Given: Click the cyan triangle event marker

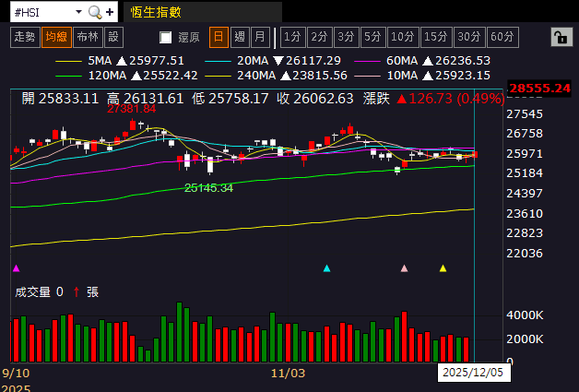Looking at the screenshot, I should point(326,268).
